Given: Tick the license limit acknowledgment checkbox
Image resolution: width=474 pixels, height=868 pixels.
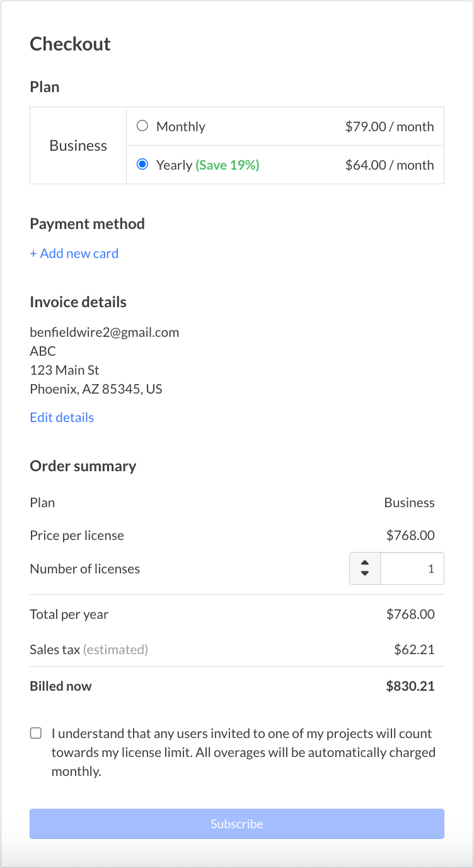Looking at the screenshot, I should [x=36, y=733].
